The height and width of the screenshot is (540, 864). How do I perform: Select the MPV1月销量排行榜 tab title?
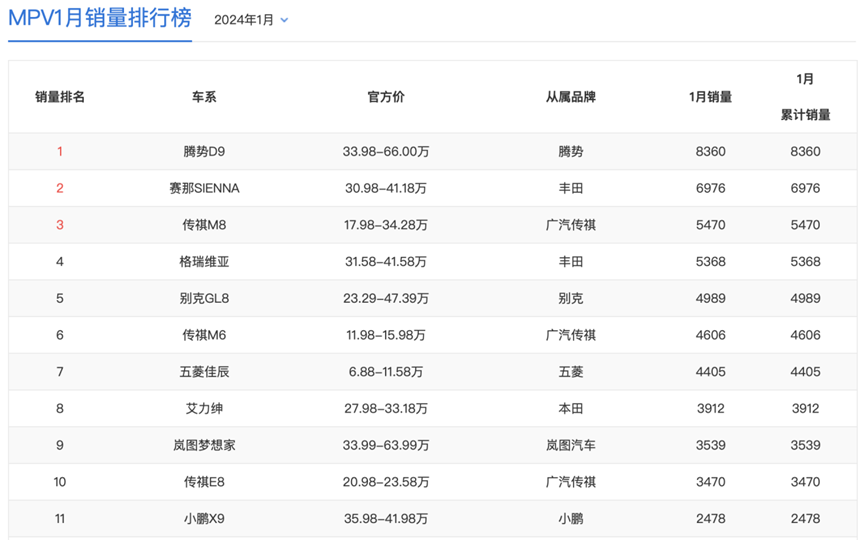coord(100,18)
